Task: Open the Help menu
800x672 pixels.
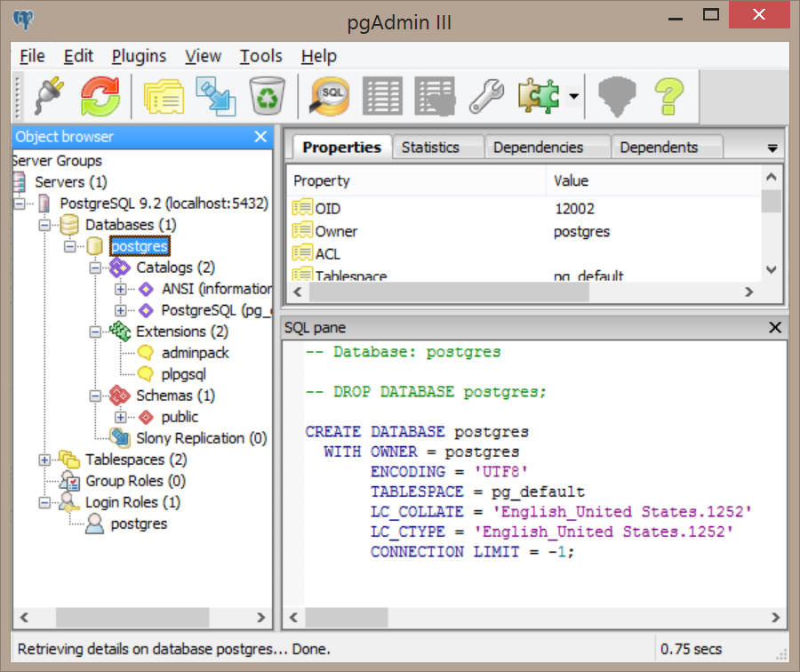Action: coord(318,56)
